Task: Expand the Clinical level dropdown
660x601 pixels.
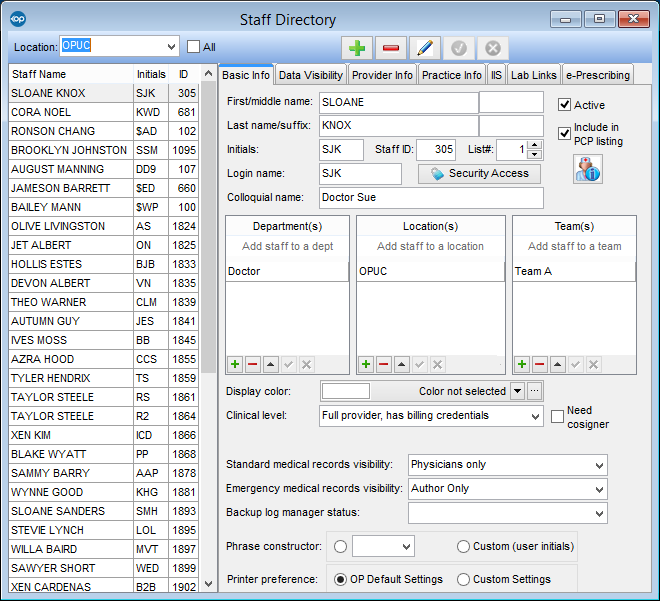Action: click(x=534, y=415)
